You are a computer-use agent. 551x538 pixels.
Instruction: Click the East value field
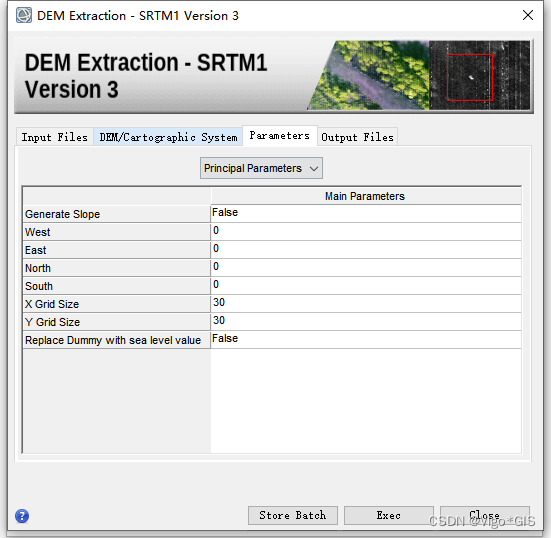coord(366,249)
